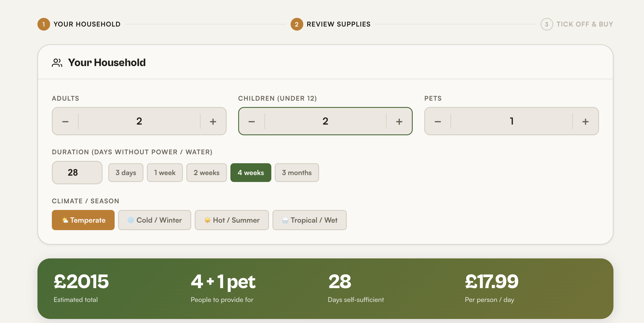Click the Pets value field showing 1

[512, 121]
